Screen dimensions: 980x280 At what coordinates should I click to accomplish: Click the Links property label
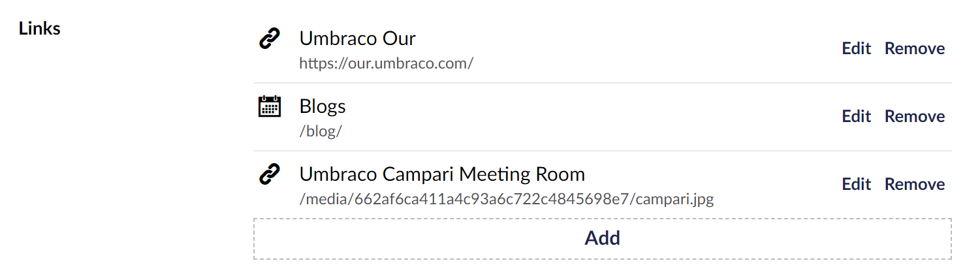click(40, 29)
